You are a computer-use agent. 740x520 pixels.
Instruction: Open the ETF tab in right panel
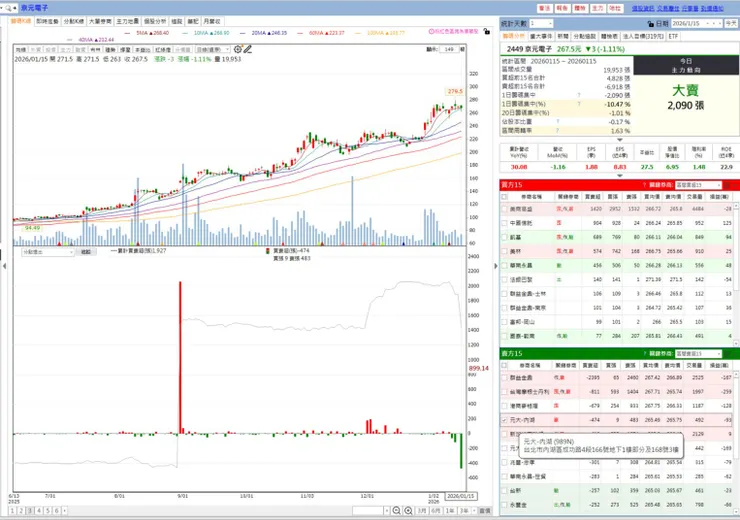pyautogui.click(x=673, y=36)
